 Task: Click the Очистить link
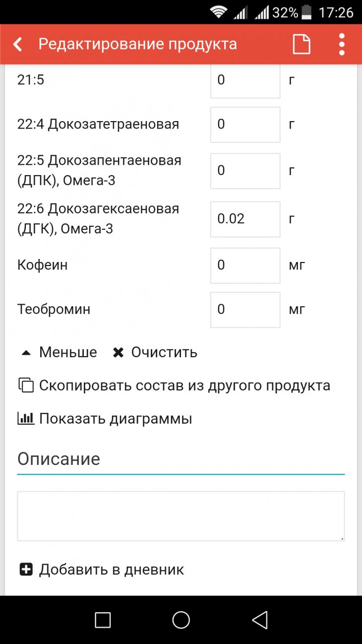(x=164, y=353)
